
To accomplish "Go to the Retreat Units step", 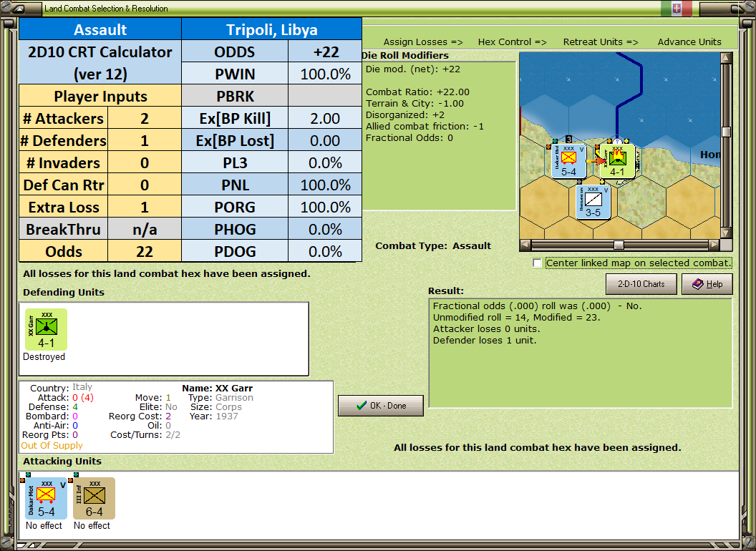I will [600, 42].
